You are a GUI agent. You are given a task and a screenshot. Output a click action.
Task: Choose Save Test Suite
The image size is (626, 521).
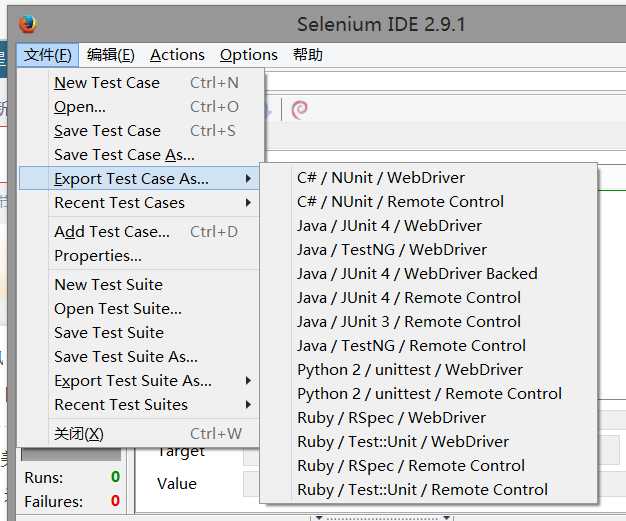click(x=141, y=333)
